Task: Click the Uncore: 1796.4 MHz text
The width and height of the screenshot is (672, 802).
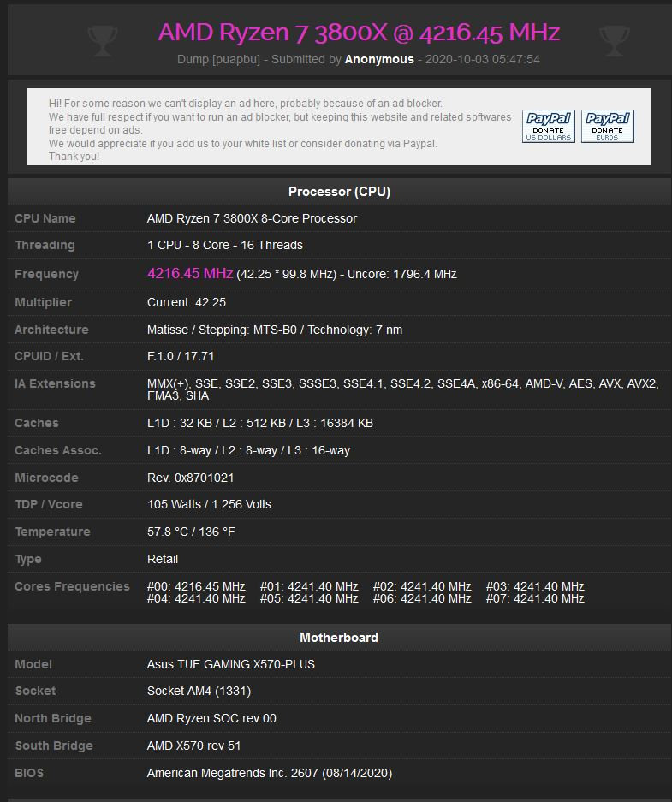Action: (402, 274)
